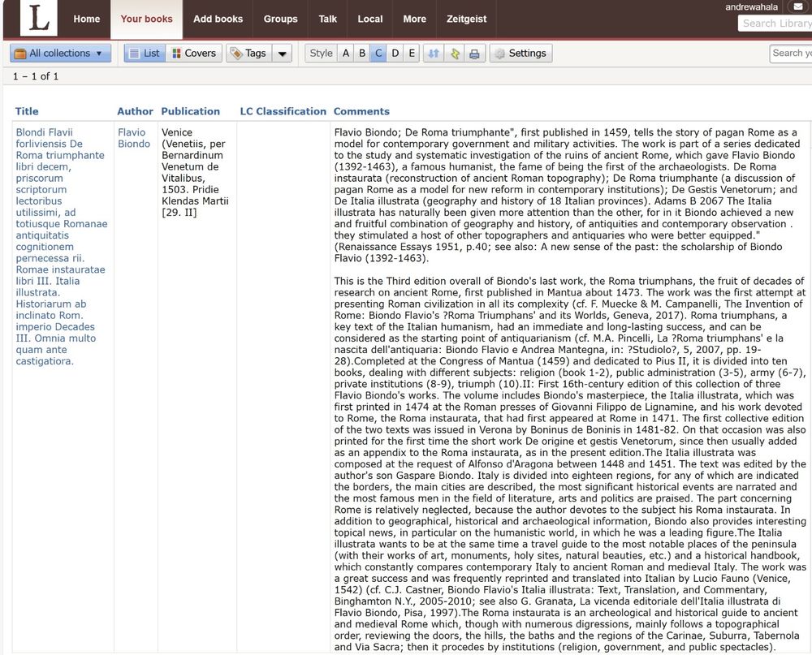Switch to List view

pyautogui.click(x=145, y=53)
